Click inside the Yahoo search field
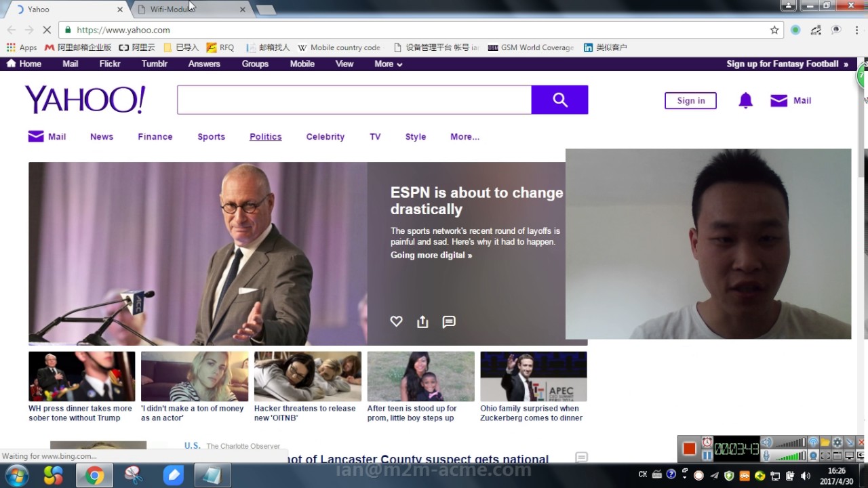Viewport: 868px width, 488px height. [354, 100]
